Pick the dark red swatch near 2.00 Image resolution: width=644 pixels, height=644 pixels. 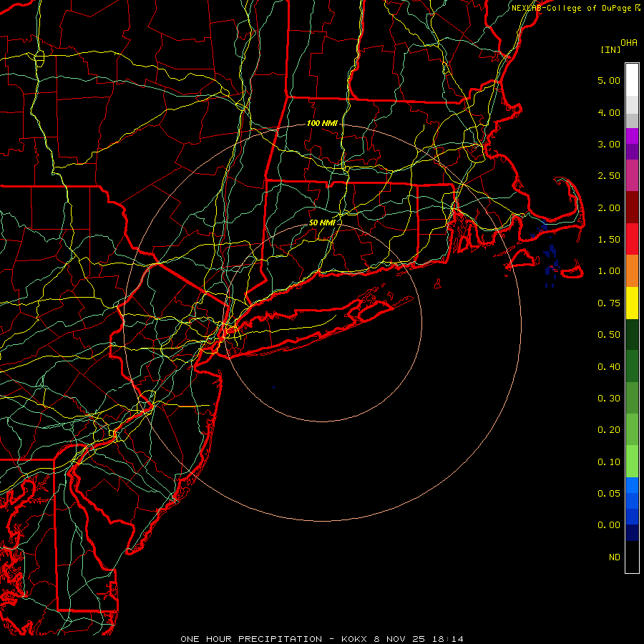pyautogui.click(x=632, y=208)
